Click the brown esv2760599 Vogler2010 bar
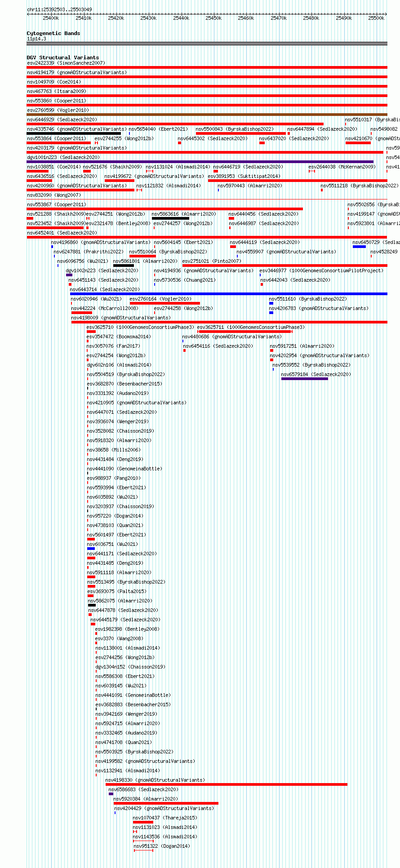Screen dimensions: 400x868 tap(207, 115)
